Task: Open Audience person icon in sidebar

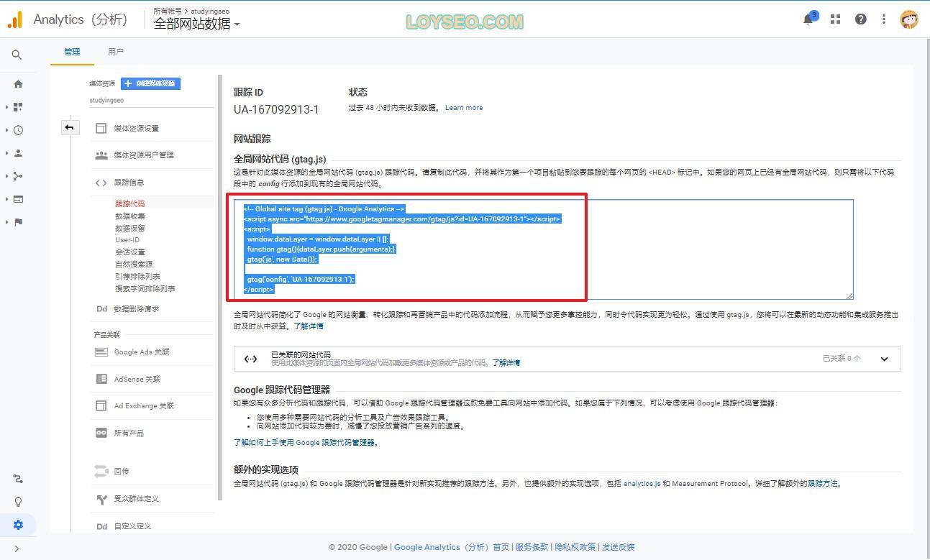Action: click(18, 153)
